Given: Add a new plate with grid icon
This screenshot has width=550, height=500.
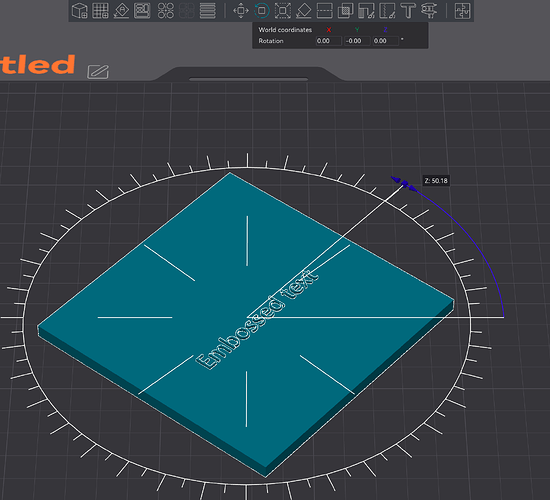Looking at the screenshot, I should (x=100, y=11).
